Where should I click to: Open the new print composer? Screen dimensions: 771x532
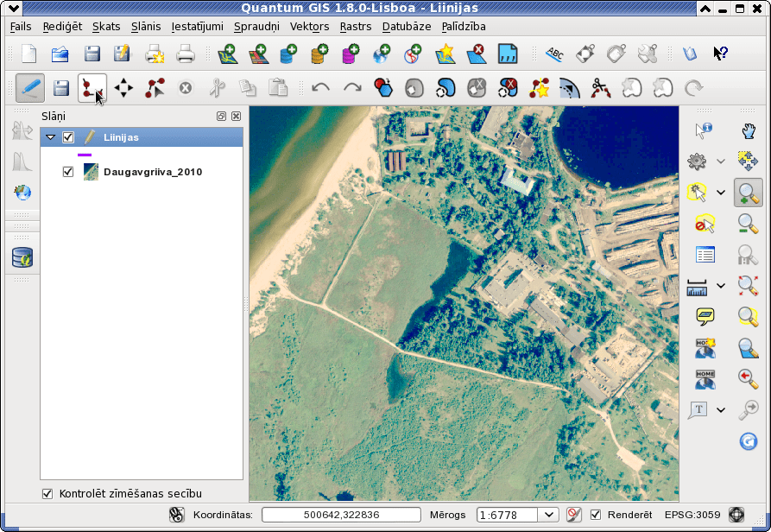click(x=155, y=54)
